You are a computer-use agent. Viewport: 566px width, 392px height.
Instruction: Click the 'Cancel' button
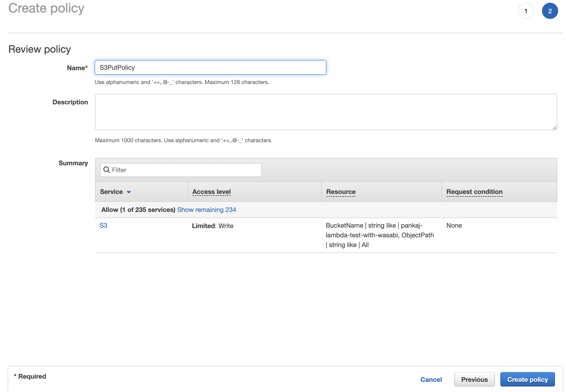point(431,380)
